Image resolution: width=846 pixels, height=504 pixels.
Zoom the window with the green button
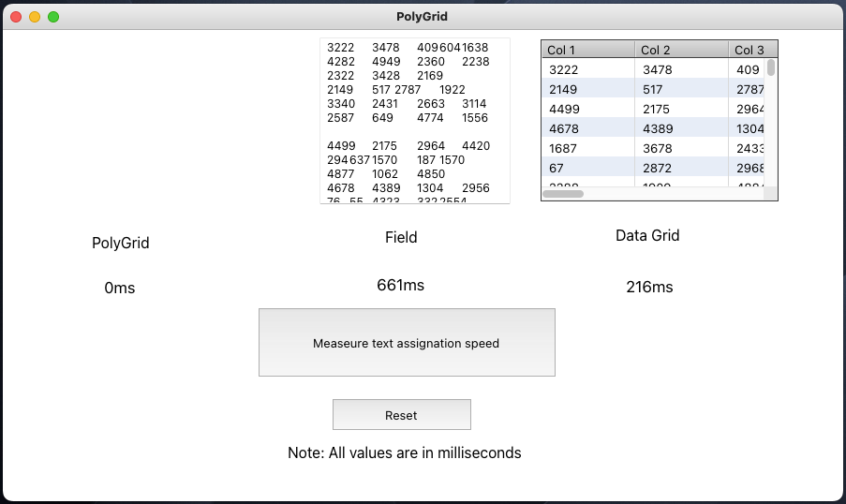53,17
